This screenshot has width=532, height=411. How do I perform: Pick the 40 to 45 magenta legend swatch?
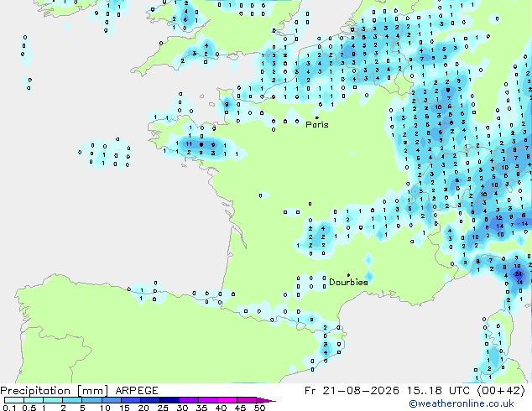(x=227, y=400)
